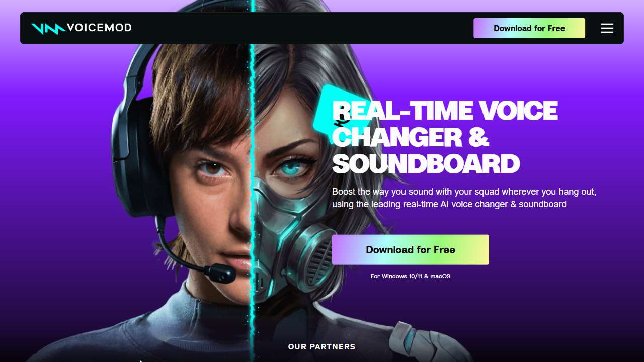Click the 'For Windows 10/11 & macOS' note
The height and width of the screenshot is (362, 644).
(x=411, y=276)
